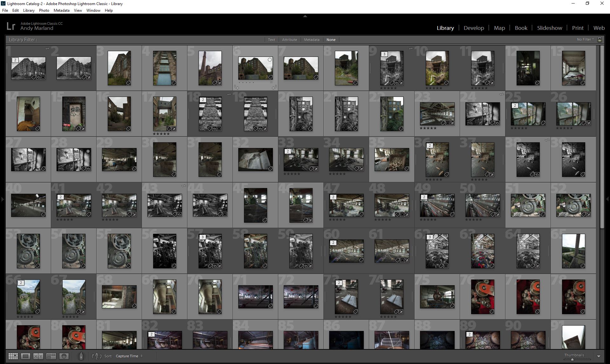Switch to Loupe view icon
Screen dimensions: 610x364
point(26,356)
